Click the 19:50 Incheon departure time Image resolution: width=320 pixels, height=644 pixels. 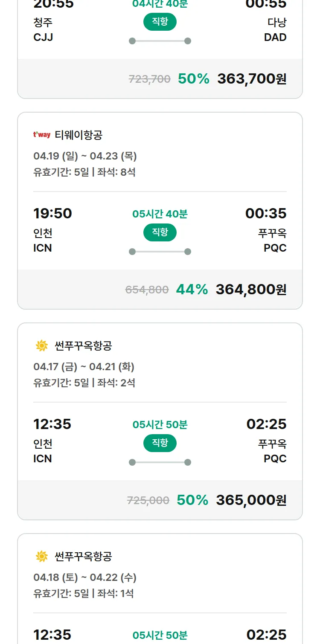pyautogui.click(x=52, y=213)
